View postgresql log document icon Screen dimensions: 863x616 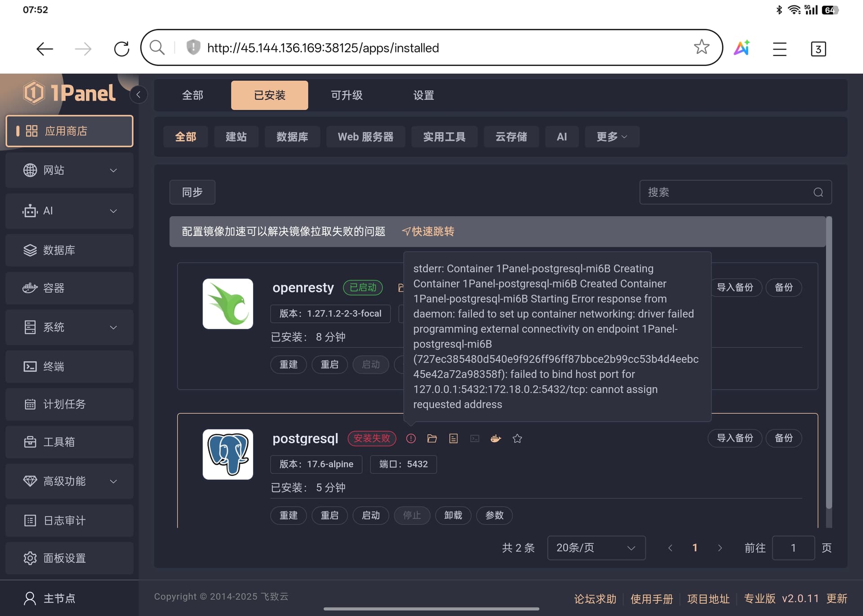coord(454,439)
